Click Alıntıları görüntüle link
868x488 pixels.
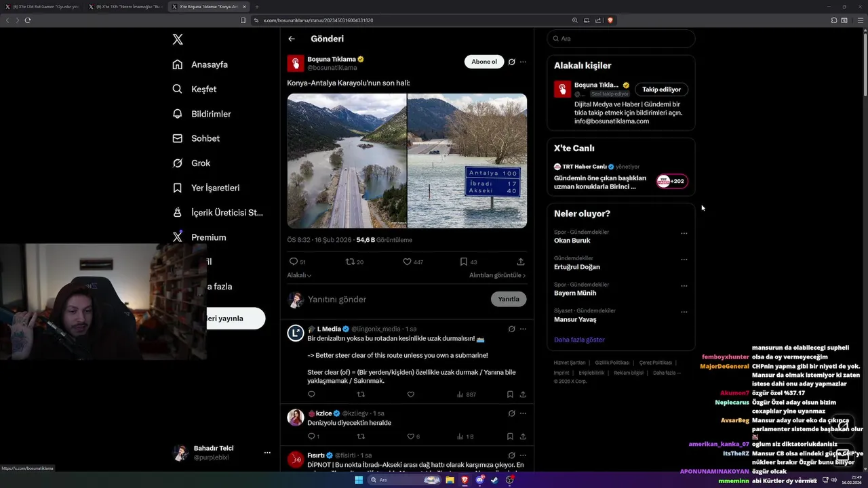497,275
